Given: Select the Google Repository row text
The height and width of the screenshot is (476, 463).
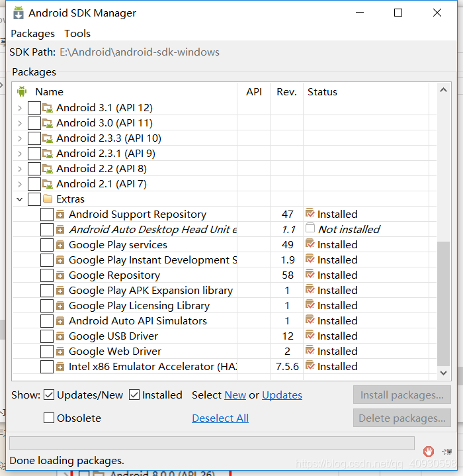Looking at the screenshot, I should tap(114, 275).
